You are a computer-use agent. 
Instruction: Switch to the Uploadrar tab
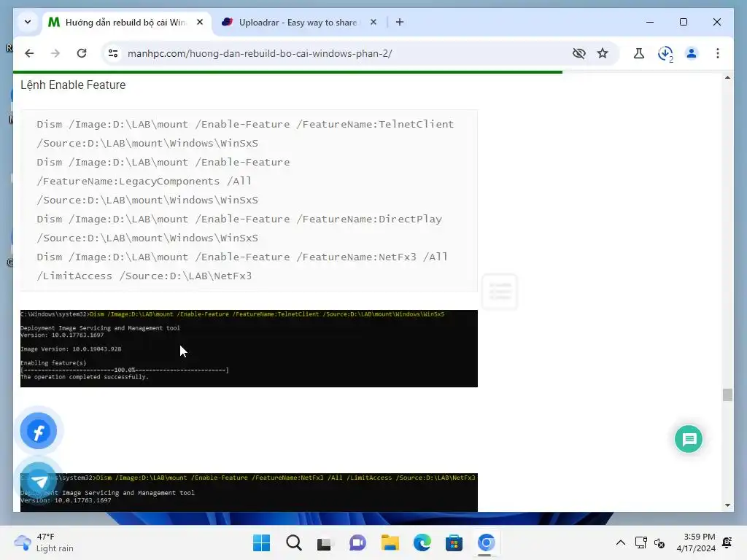[x=299, y=23]
